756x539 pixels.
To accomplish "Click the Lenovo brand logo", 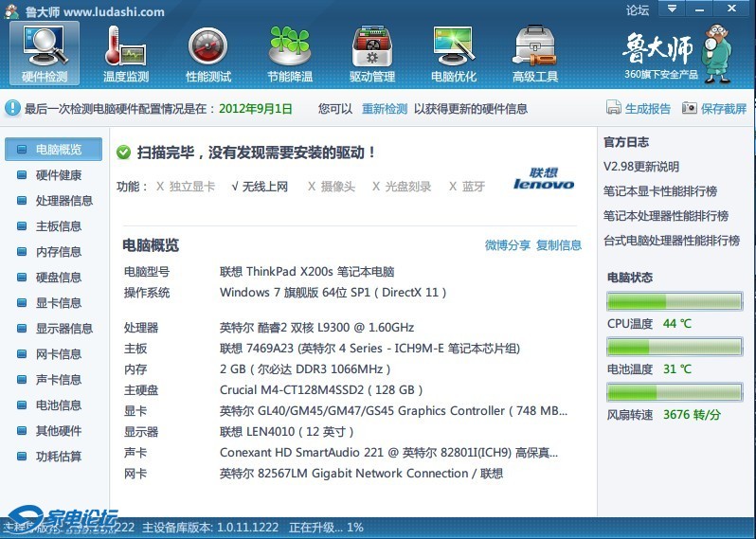I will pos(544,178).
